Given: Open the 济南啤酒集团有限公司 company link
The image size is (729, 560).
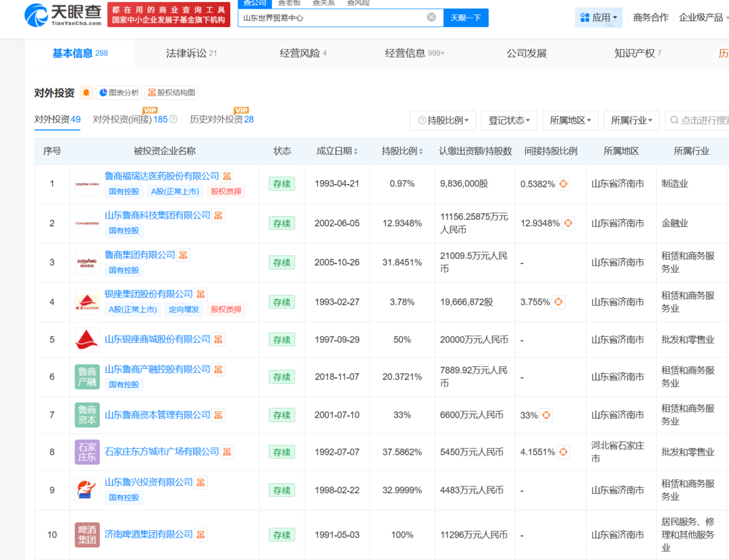Looking at the screenshot, I should [148, 534].
